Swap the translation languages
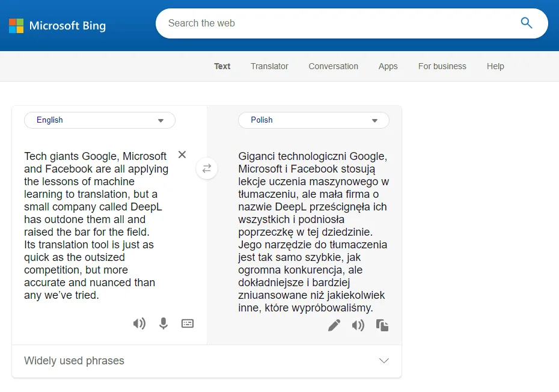Screen dimensions: 559x392 [x=207, y=168]
